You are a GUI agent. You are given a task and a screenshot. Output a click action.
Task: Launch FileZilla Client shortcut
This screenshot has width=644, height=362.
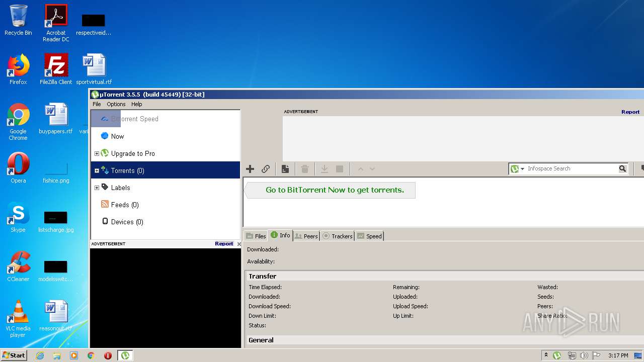(x=56, y=69)
